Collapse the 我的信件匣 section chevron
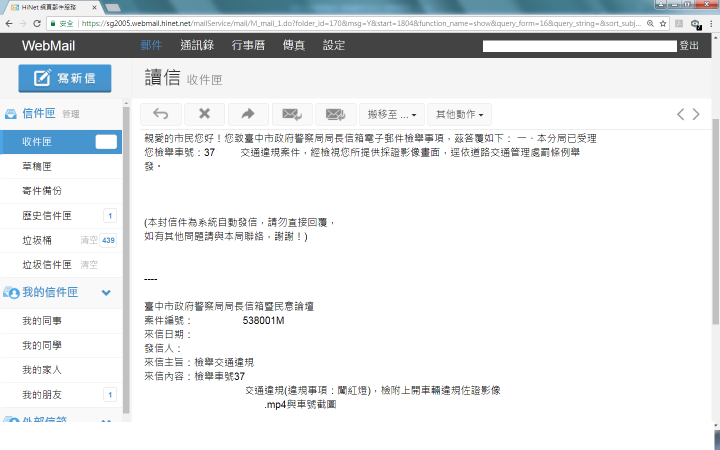Viewport: 720px width, 450px height. click(x=106, y=292)
